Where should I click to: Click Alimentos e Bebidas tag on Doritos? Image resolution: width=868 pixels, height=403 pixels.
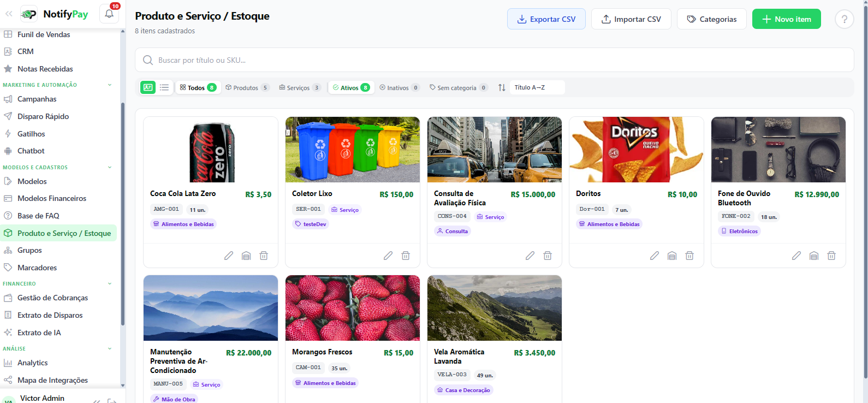pyautogui.click(x=609, y=224)
